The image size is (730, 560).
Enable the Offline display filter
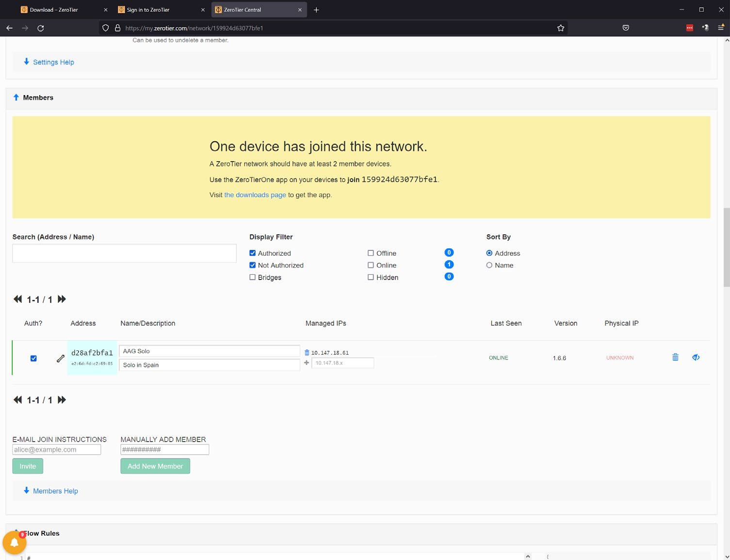tap(371, 253)
